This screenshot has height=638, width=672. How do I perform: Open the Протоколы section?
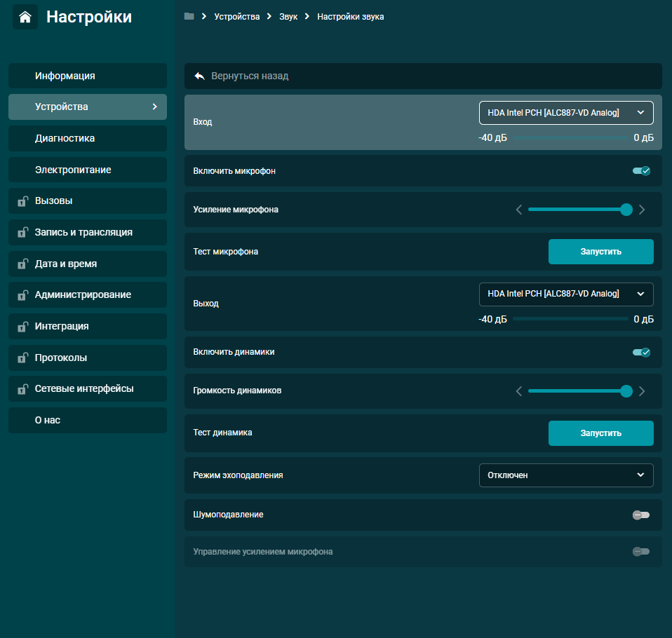coord(88,358)
